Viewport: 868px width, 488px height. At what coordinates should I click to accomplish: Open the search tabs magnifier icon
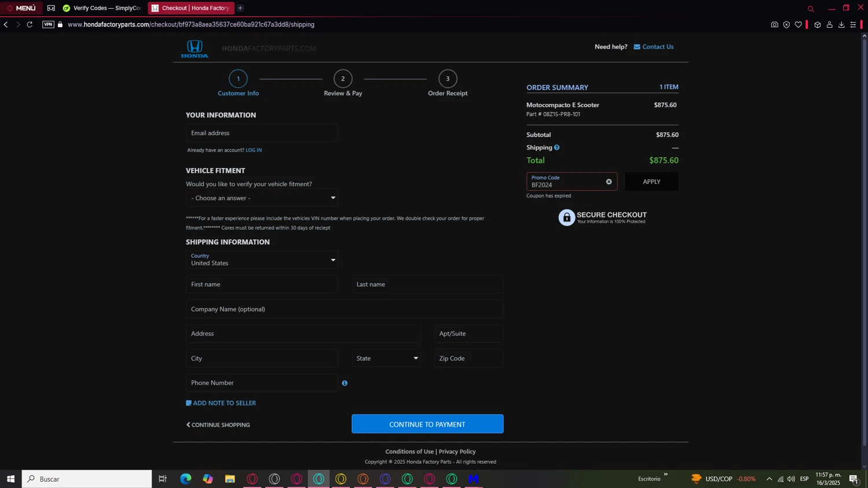coord(811,9)
